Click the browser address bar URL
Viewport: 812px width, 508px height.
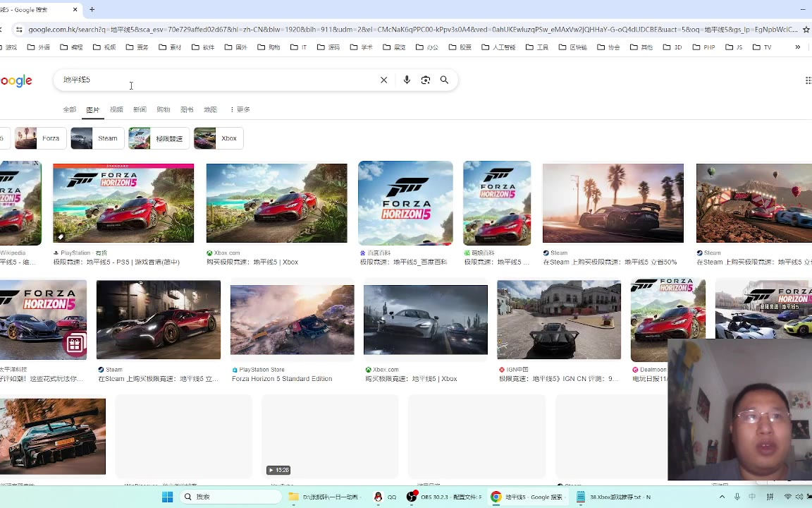(x=413, y=30)
